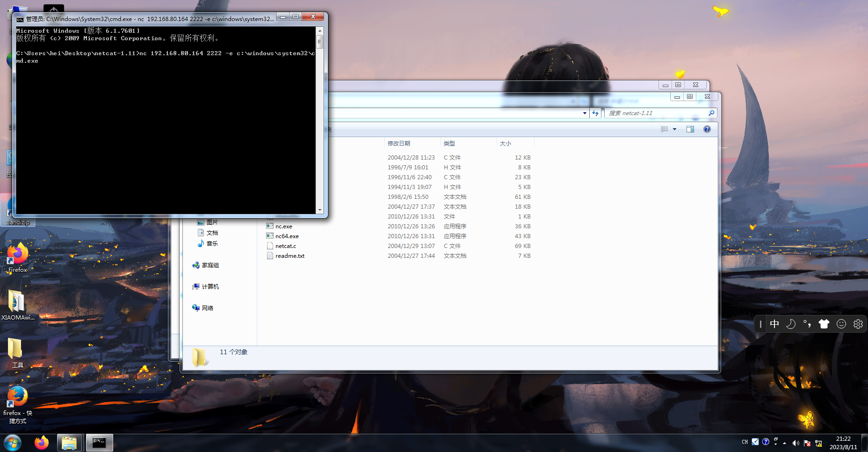The image size is (868, 452).
Task: Switch 中 input mode to English
Action: tap(774, 323)
